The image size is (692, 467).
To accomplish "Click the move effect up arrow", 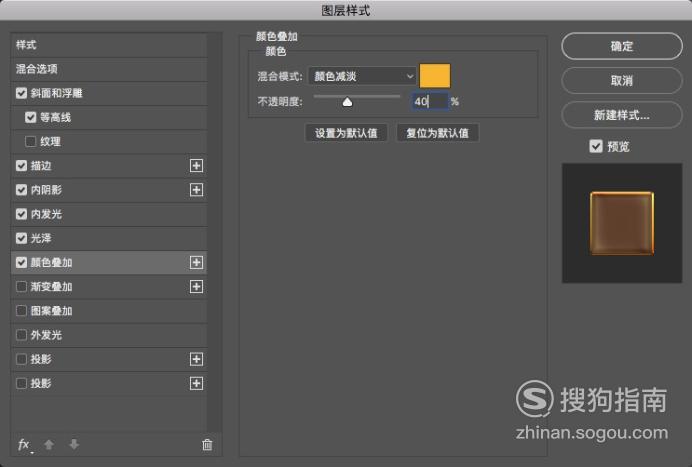I will pos(49,444).
